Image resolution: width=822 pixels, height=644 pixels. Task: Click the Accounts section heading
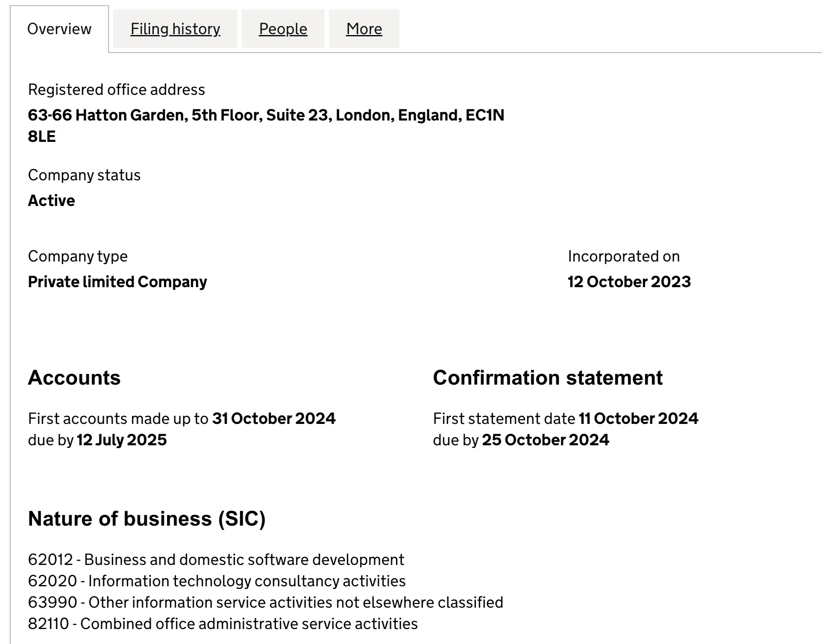[74, 378]
